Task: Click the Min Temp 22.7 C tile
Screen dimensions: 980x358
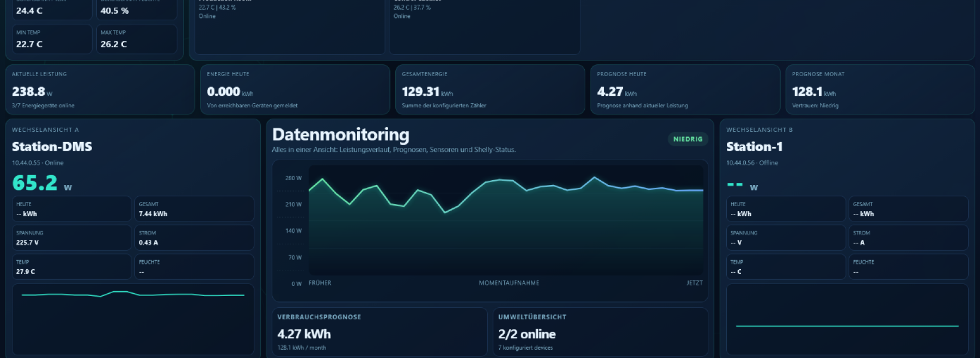Action: (x=52, y=39)
